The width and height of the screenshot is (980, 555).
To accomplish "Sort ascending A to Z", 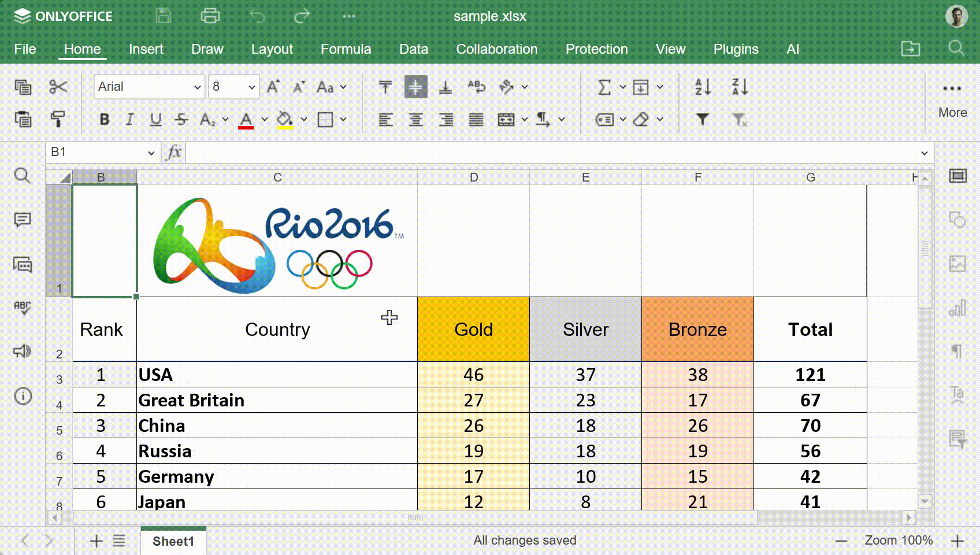I will (x=703, y=87).
